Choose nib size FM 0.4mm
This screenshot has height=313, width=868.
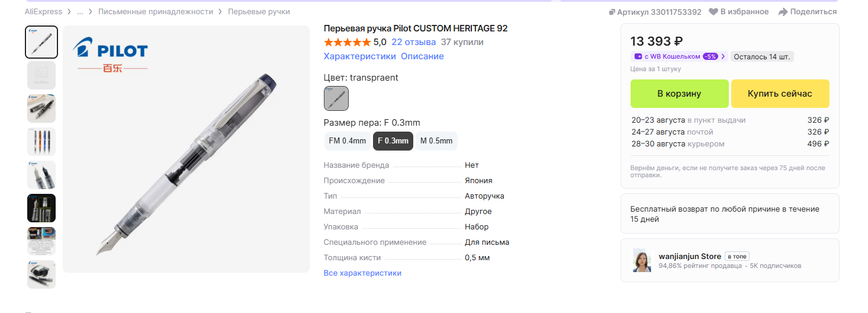348,141
